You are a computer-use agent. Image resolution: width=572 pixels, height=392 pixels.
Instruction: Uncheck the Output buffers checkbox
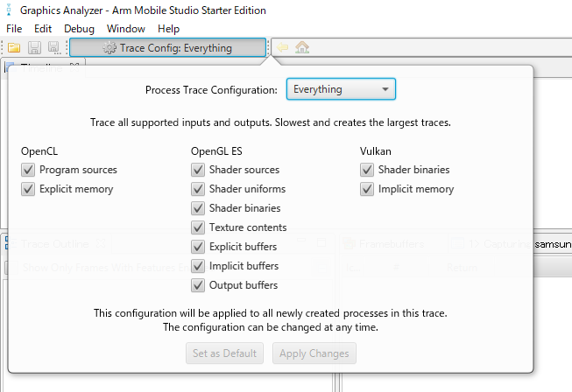tap(198, 285)
